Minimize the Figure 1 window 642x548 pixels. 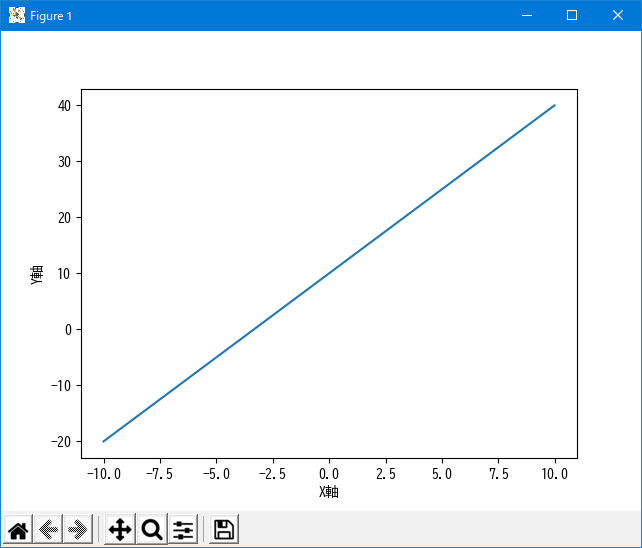527,16
